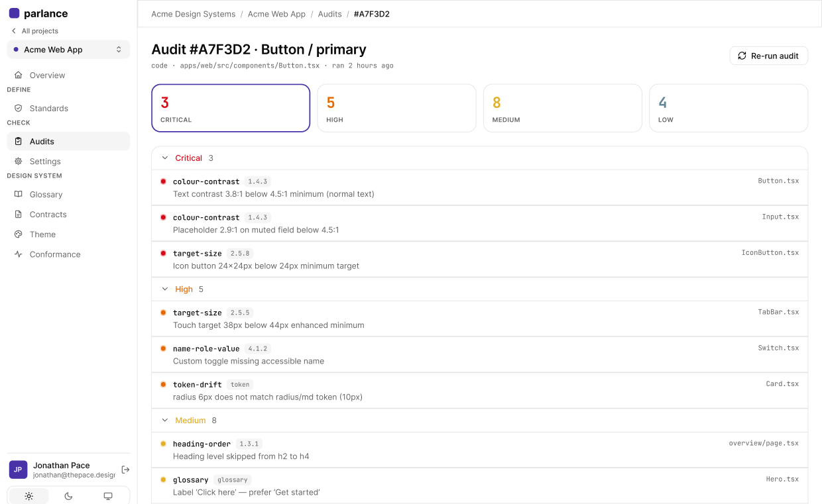Click the Standards shield icon
This screenshot has height=504, width=822.
(x=18, y=109)
